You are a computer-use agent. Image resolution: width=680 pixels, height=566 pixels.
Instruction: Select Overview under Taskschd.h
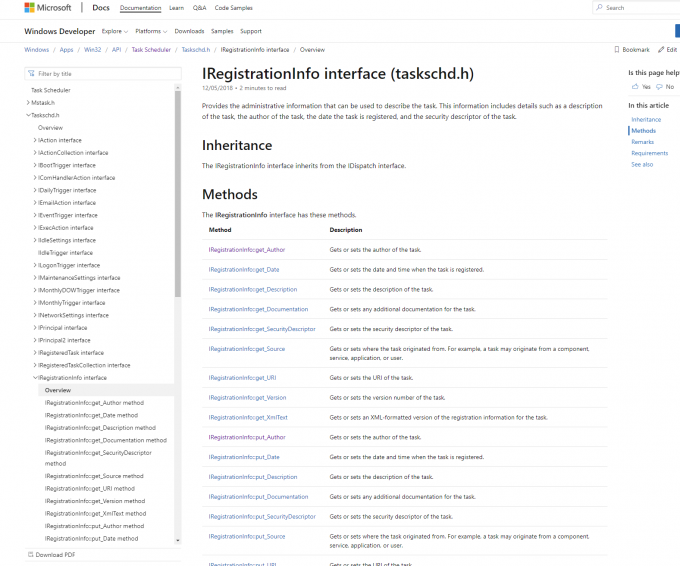click(50, 128)
